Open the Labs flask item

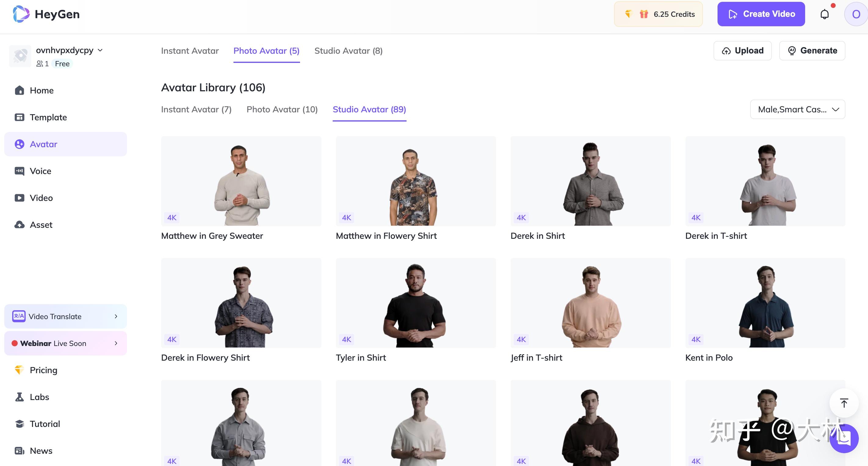point(39,397)
